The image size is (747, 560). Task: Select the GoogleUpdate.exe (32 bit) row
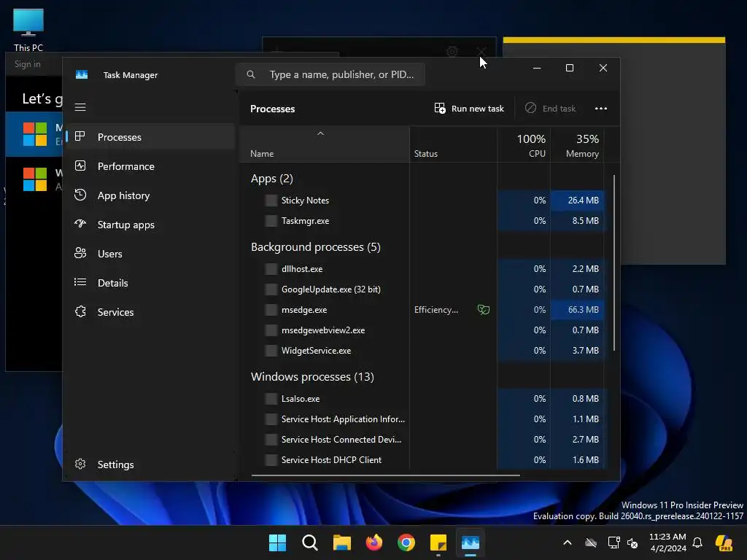coord(422,289)
